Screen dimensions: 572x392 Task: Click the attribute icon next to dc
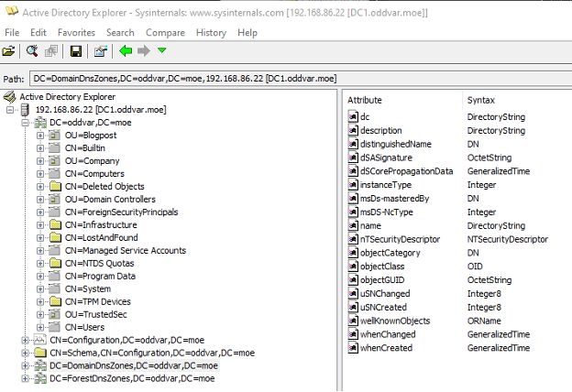[x=353, y=116]
